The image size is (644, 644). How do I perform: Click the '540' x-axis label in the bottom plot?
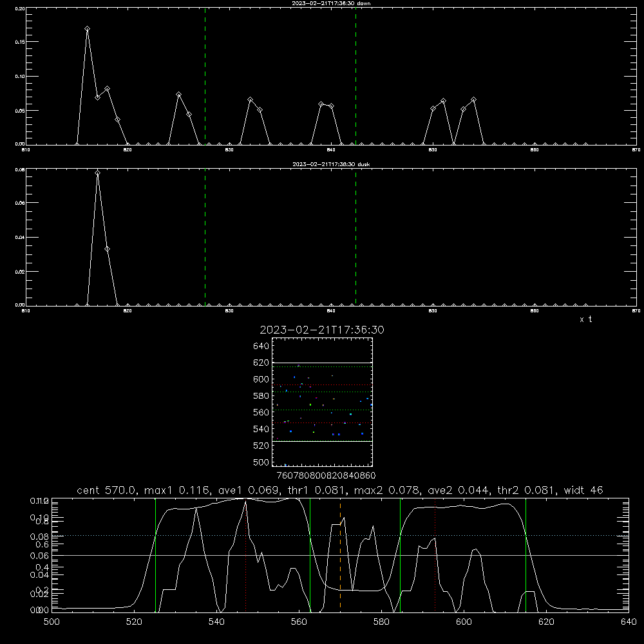pos(216,622)
